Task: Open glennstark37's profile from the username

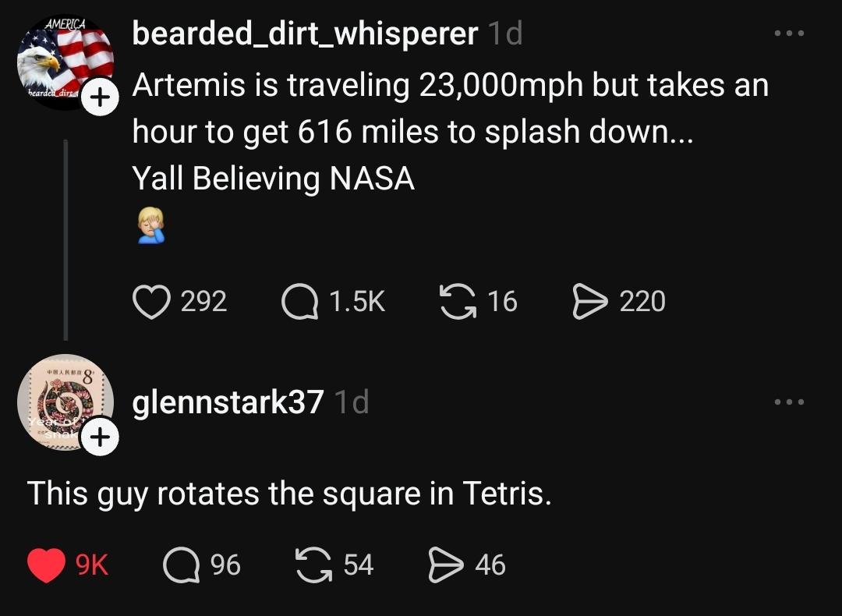Action: (226, 402)
